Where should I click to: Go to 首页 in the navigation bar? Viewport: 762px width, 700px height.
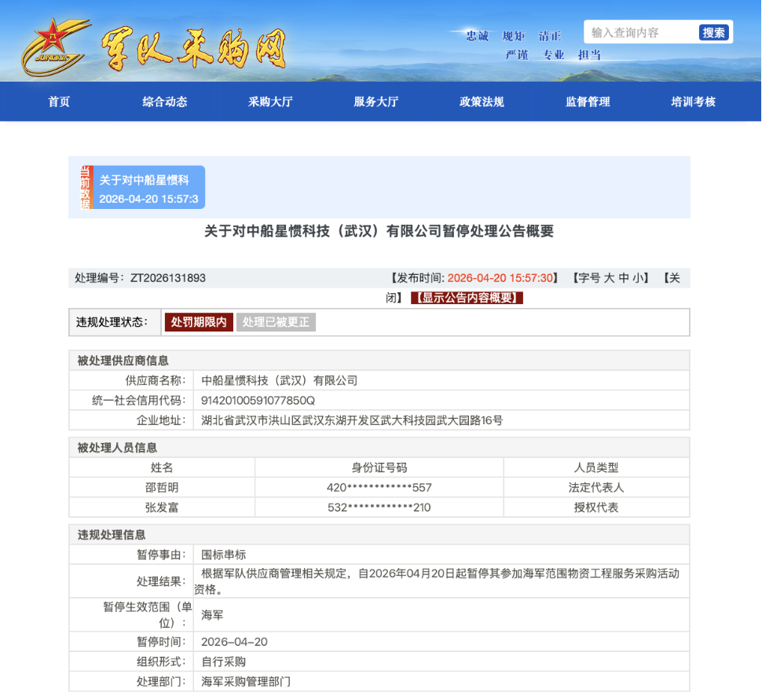(59, 102)
